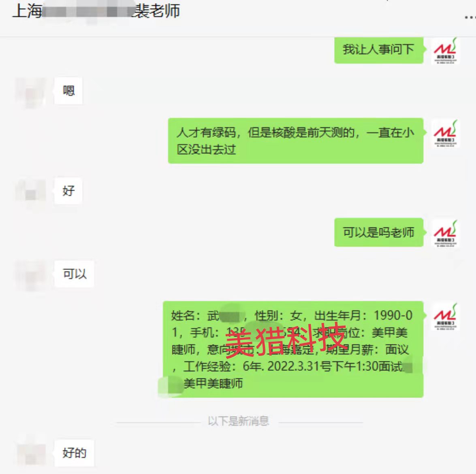Screen dimensions: 476x474
Task: Click sender avatar beside 人才有绿码 message
Action: (x=445, y=134)
